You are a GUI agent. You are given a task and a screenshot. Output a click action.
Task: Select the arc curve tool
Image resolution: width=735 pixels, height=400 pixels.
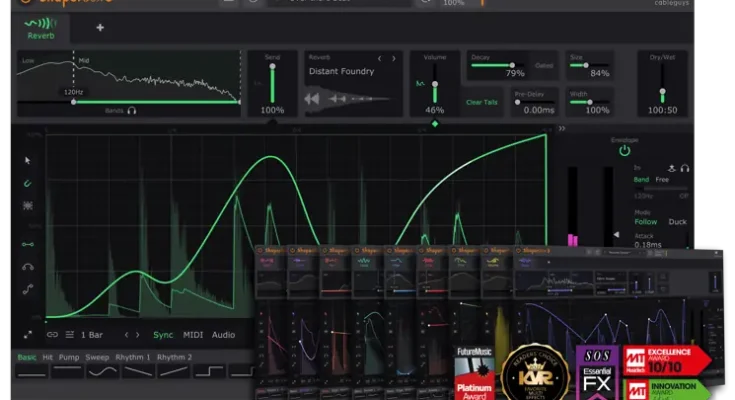(28, 266)
